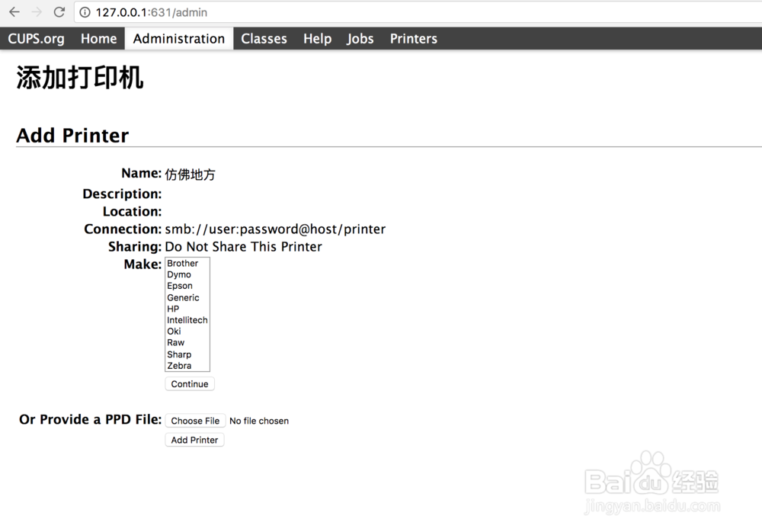
Task: Select Oki in the Make list
Action: (187, 331)
